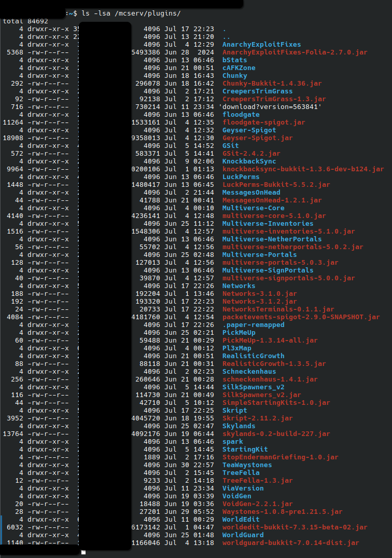The image size is (392, 558).
Task: Select multiverse-netherportals-5.0.2.jar filename
Action: [x=293, y=247]
